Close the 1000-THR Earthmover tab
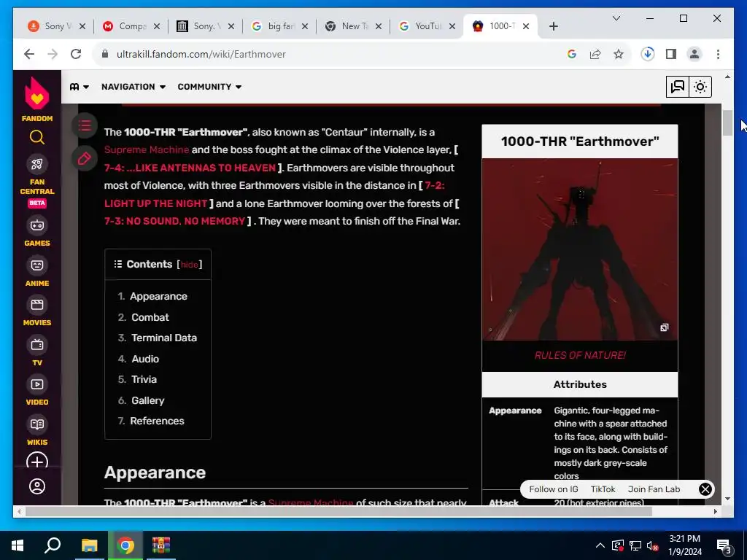 [x=526, y=26]
